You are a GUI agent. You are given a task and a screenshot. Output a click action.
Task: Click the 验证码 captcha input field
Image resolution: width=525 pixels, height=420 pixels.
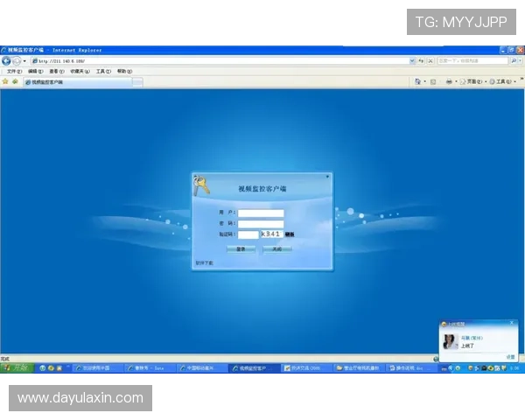tap(248, 234)
